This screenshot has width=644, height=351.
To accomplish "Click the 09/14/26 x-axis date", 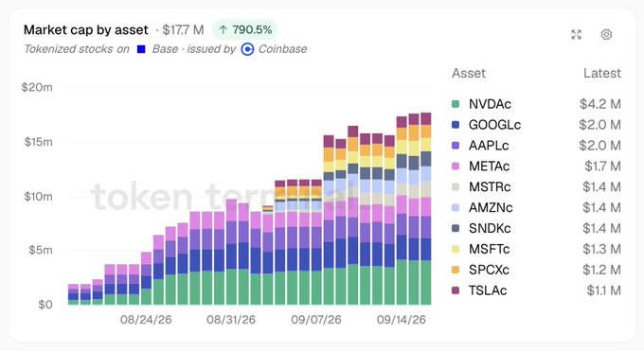I will (402, 320).
